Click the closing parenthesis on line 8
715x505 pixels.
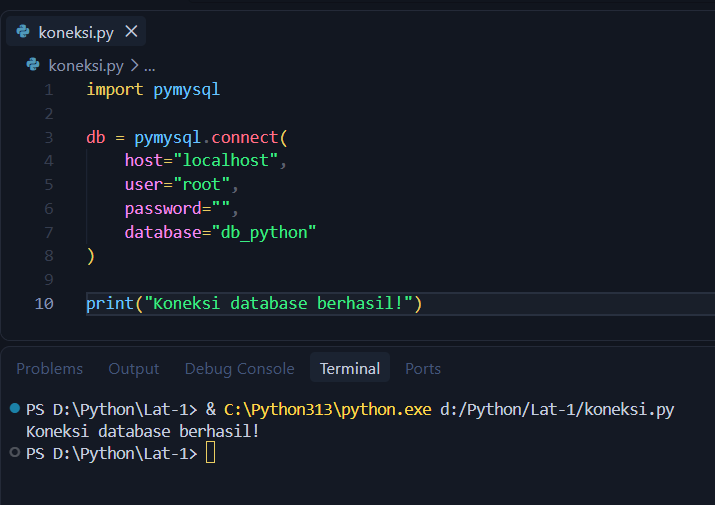click(91, 256)
